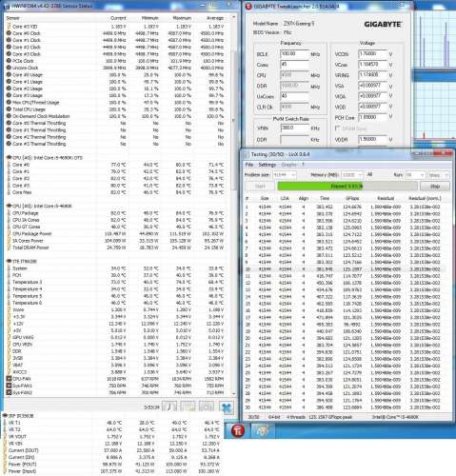Click the Stop button in LinX

coord(435,187)
